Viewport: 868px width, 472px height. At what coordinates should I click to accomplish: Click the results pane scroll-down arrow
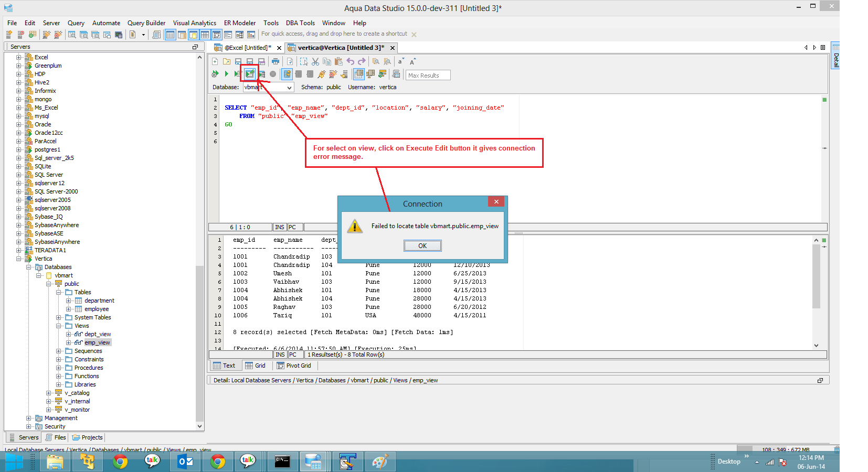pyautogui.click(x=816, y=346)
